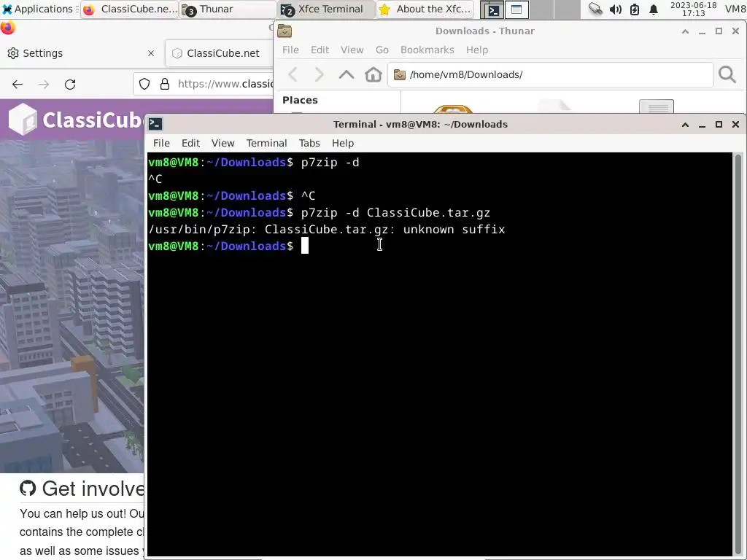
Task: Open Thunar's Edit menu
Action: [320, 50]
